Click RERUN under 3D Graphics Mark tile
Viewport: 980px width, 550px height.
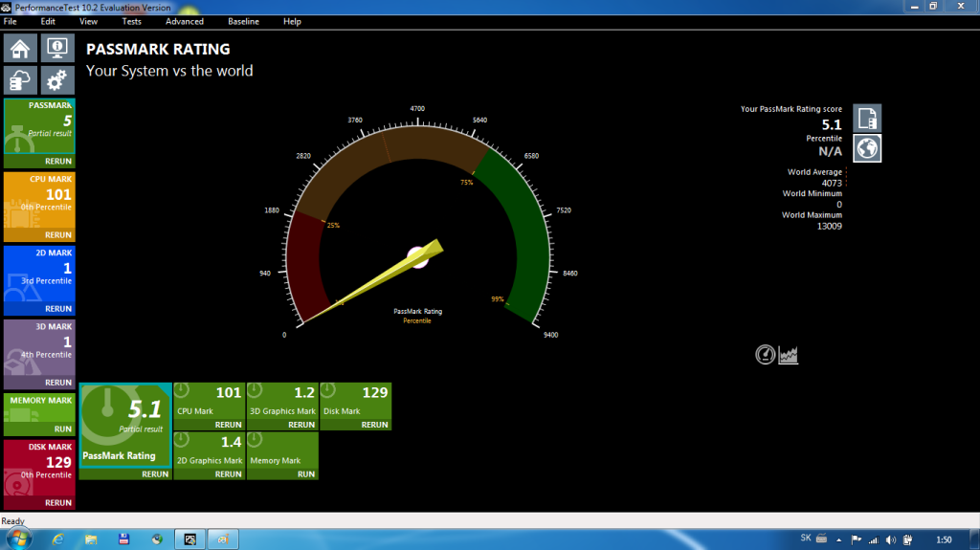(301, 425)
